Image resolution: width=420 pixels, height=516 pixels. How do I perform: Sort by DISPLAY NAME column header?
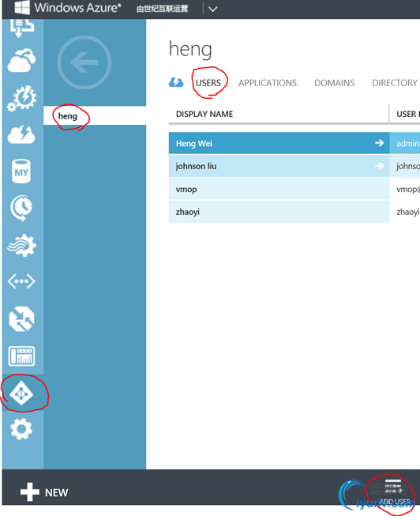pos(204,115)
